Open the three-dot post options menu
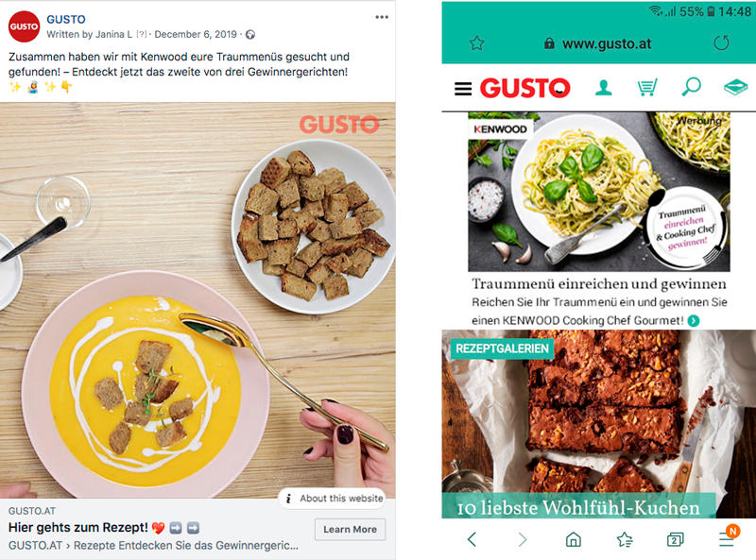The image size is (756, 560). coord(382,17)
